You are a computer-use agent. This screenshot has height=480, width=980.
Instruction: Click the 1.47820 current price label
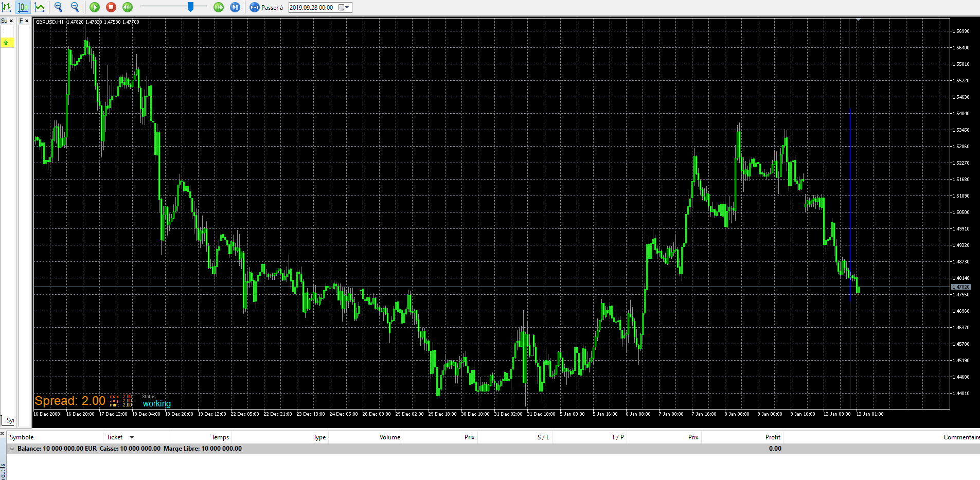[x=961, y=287]
